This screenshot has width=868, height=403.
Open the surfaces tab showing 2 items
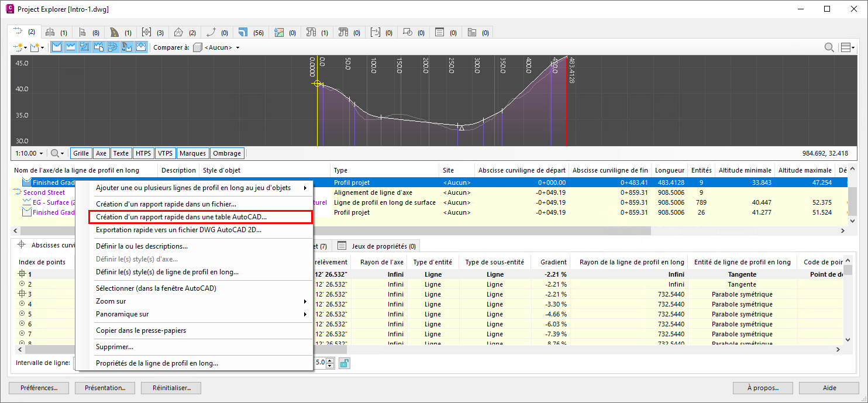[x=185, y=32]
